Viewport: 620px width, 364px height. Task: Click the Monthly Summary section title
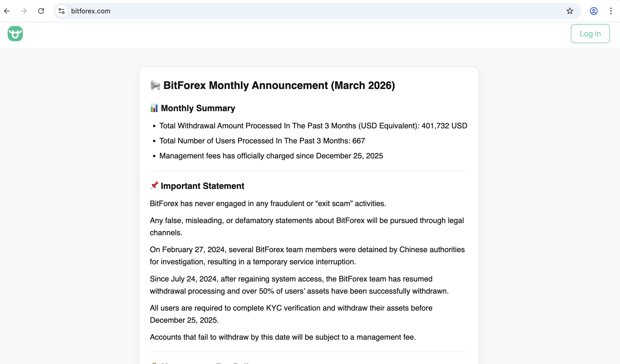tap(198, 108)
